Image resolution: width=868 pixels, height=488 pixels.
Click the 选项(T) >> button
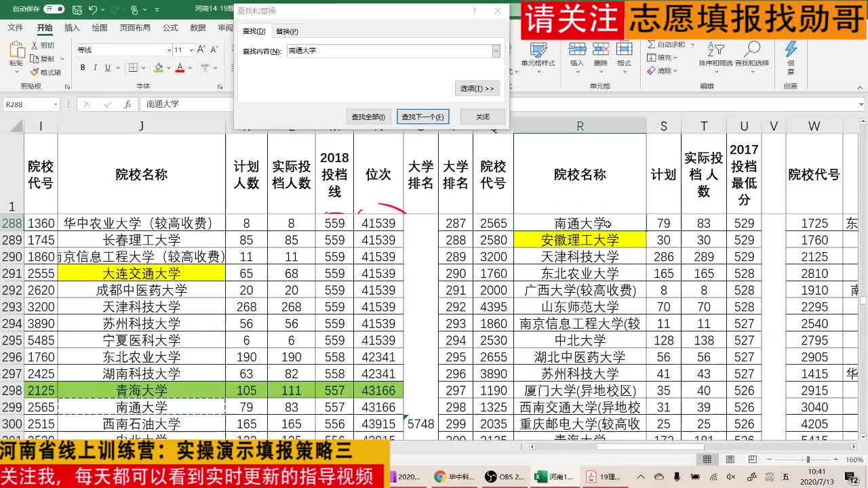(477, 88)
